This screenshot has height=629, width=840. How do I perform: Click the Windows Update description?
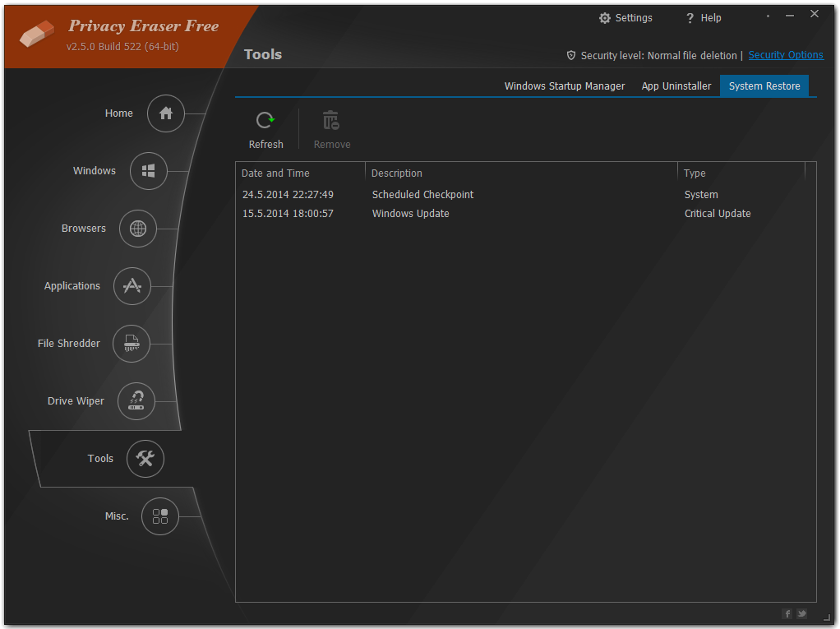[x=411, y=214]
